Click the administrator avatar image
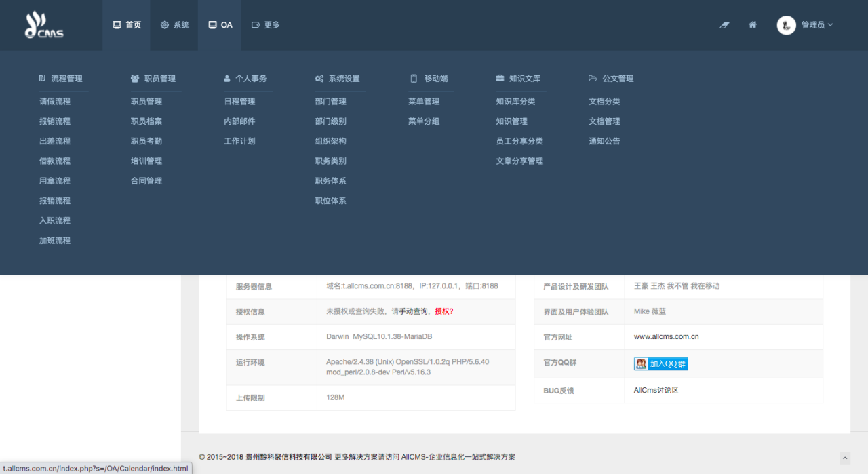 click(786, 25)
